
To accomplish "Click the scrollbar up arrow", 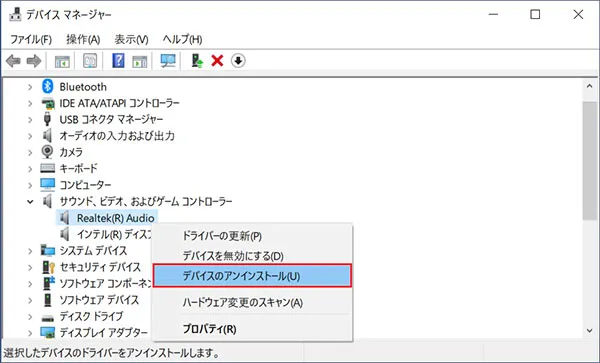I will click(589, 86).
